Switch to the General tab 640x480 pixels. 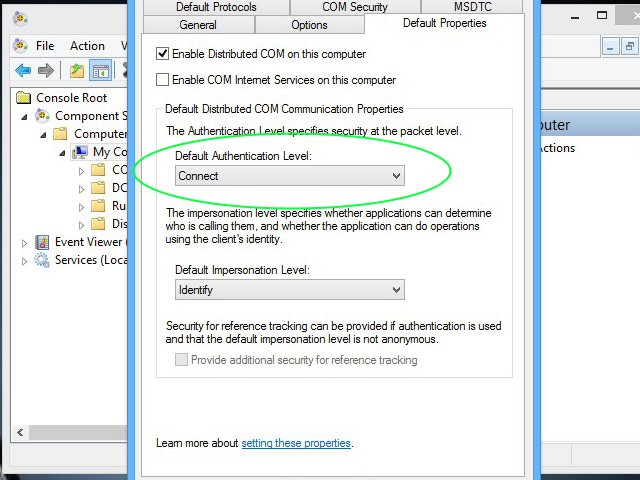pyautogui.click(x=198, y=25)
